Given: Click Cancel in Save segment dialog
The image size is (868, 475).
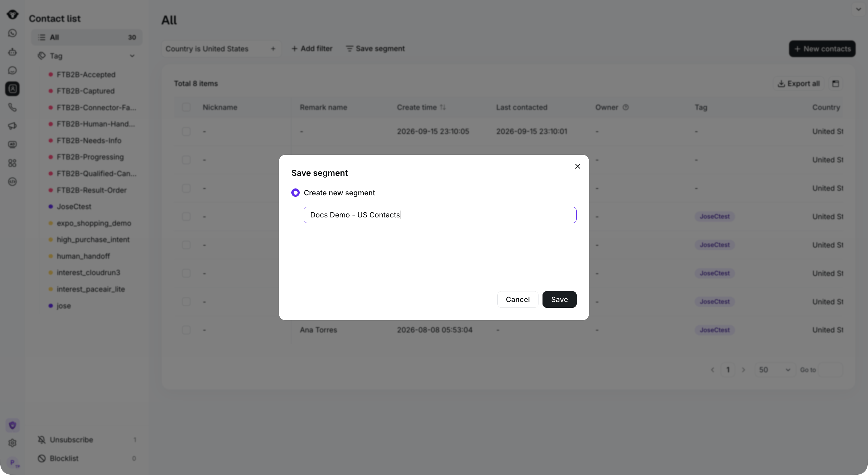Looking at the screenshot, I should (518, 300).
